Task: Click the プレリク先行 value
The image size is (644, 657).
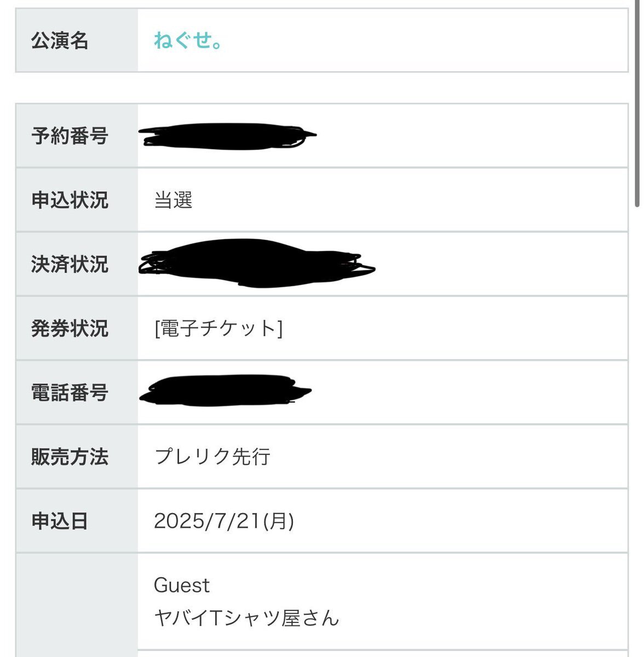Action: 212,457
